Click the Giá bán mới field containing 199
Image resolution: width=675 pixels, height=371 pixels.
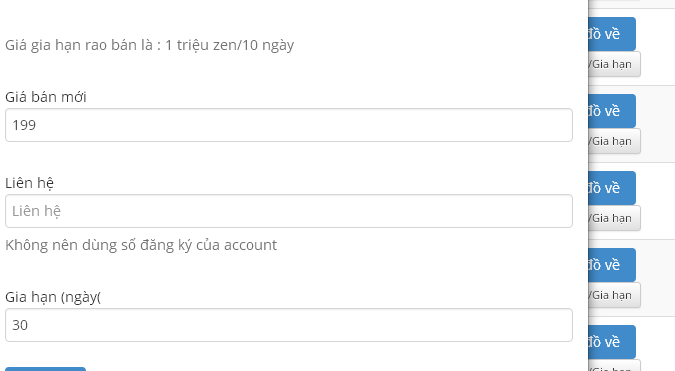[289, 125]
